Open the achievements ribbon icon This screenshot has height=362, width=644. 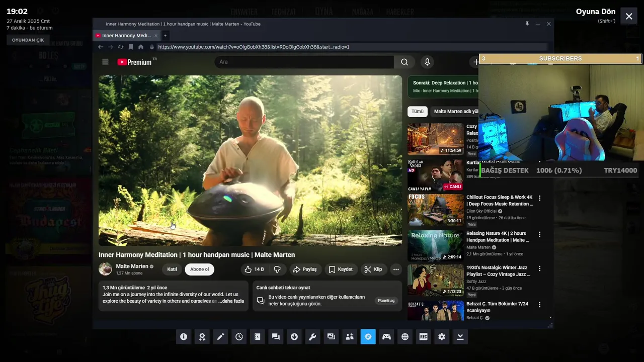[202, 337]
